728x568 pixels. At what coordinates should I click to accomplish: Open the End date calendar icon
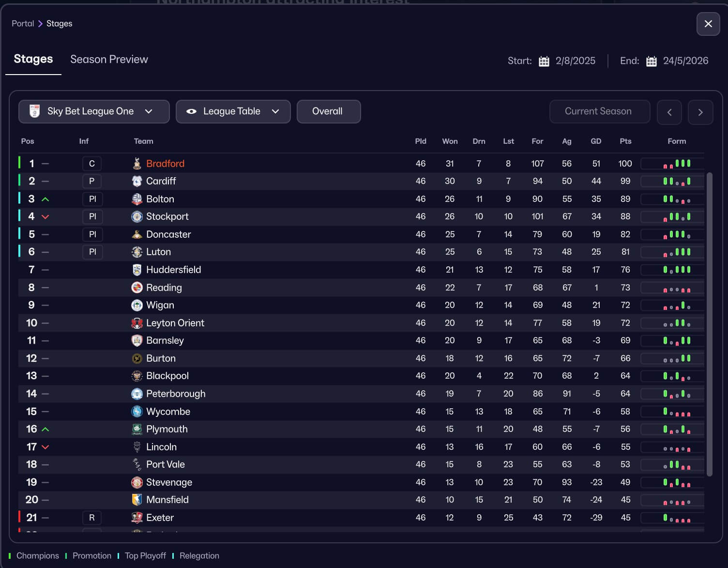(652, 61)
